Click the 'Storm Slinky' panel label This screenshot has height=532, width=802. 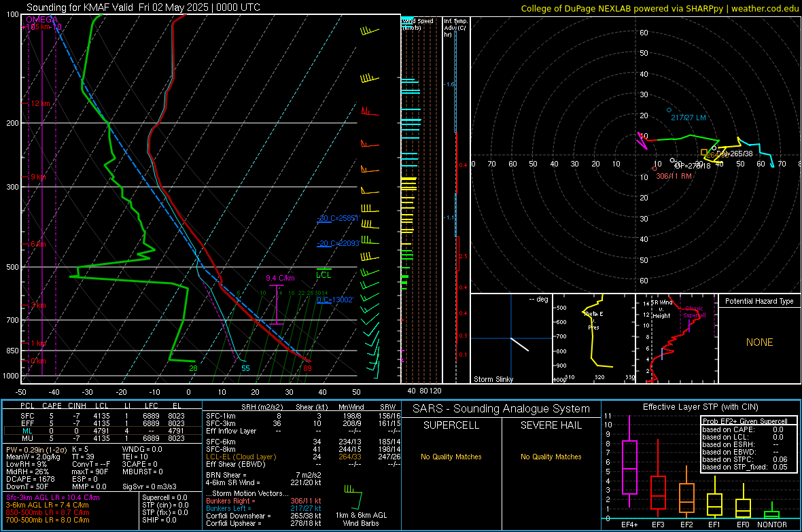tap(493, 379)
